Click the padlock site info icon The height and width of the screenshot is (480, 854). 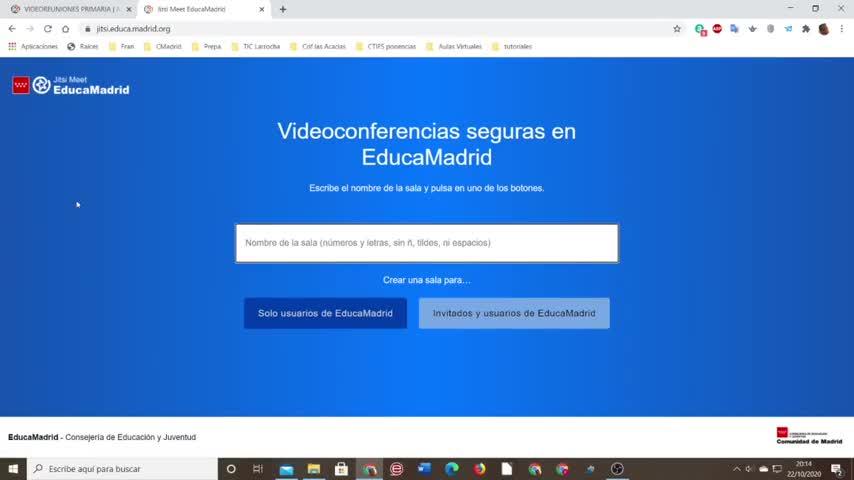click(x=88, y=29)
